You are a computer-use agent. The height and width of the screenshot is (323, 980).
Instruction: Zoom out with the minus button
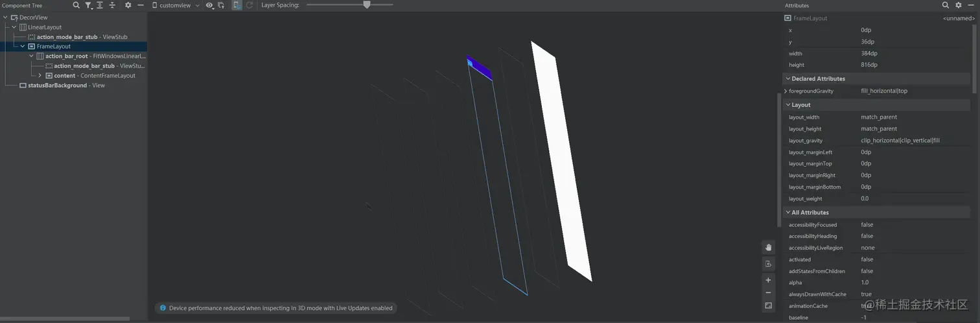768,293
